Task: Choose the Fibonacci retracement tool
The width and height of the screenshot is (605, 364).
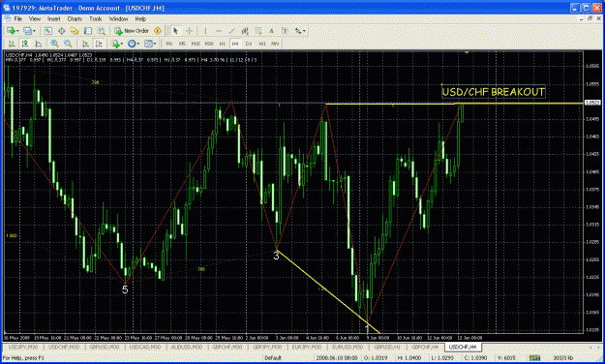Action: 257,31
